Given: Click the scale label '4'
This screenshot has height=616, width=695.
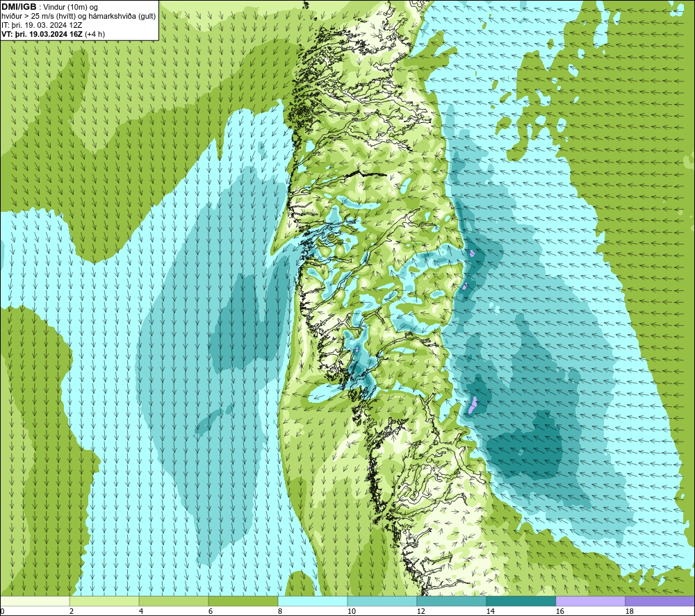Looking at the screenshot, I should point(141,611).
